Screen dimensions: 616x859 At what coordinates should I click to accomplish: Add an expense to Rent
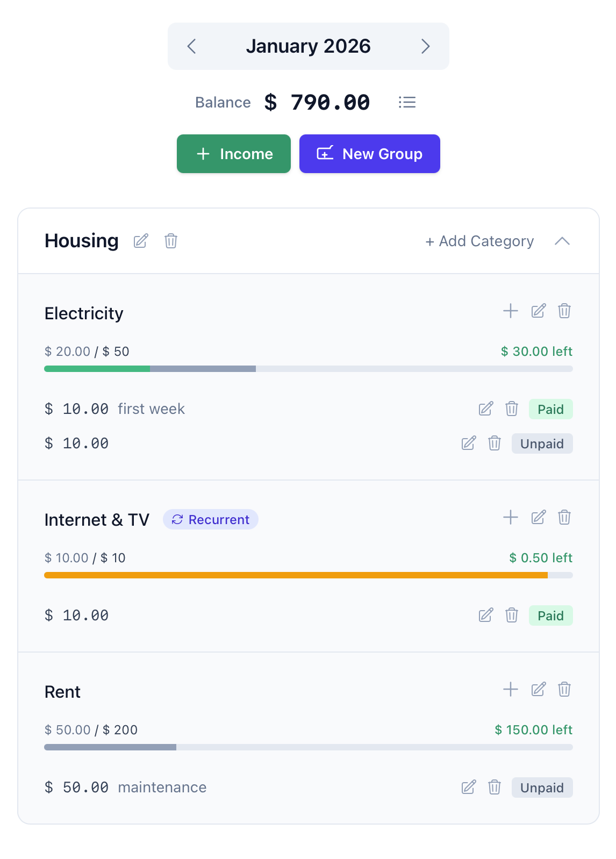[510, 689]
